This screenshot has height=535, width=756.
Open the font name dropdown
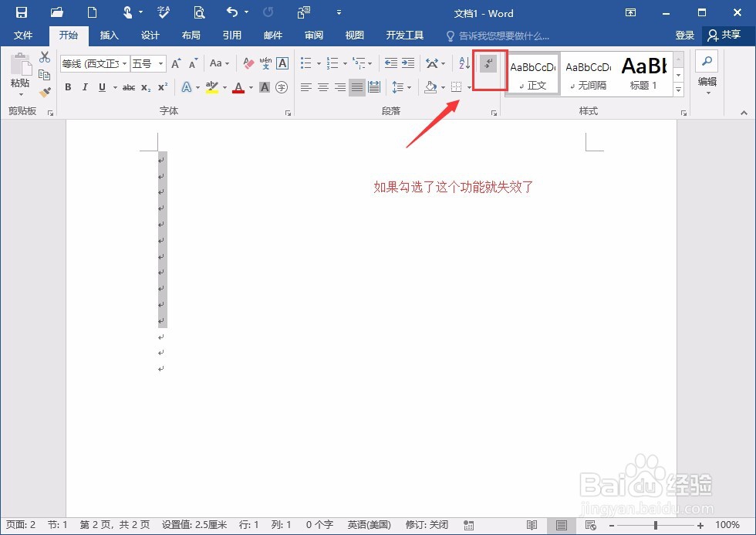click(123, 63)
